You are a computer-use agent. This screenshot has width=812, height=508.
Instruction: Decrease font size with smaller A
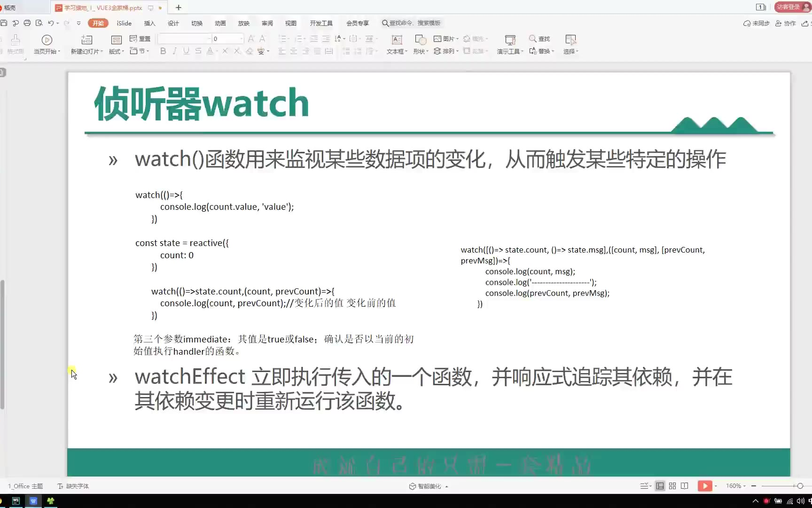[262, 39]
